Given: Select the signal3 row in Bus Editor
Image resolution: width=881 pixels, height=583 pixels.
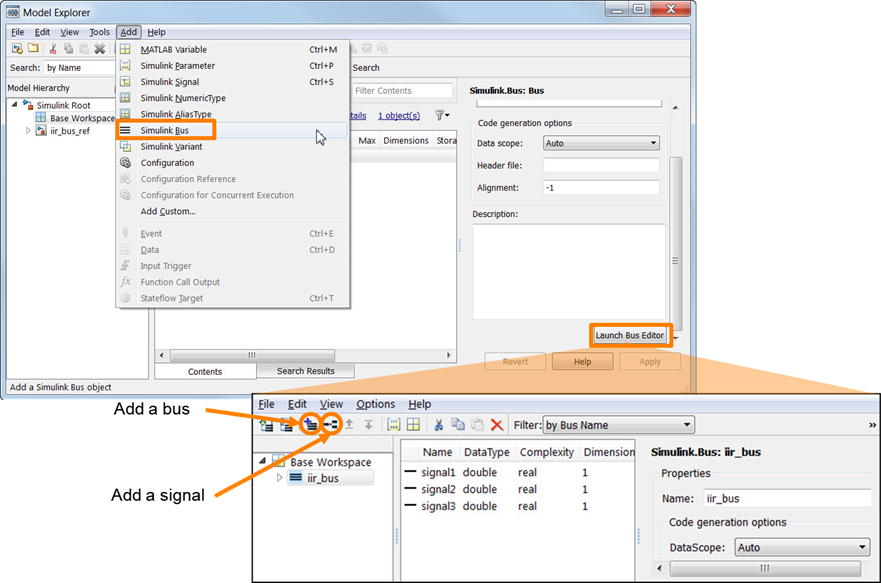Looking at the screenshot, I should [519, 506].
